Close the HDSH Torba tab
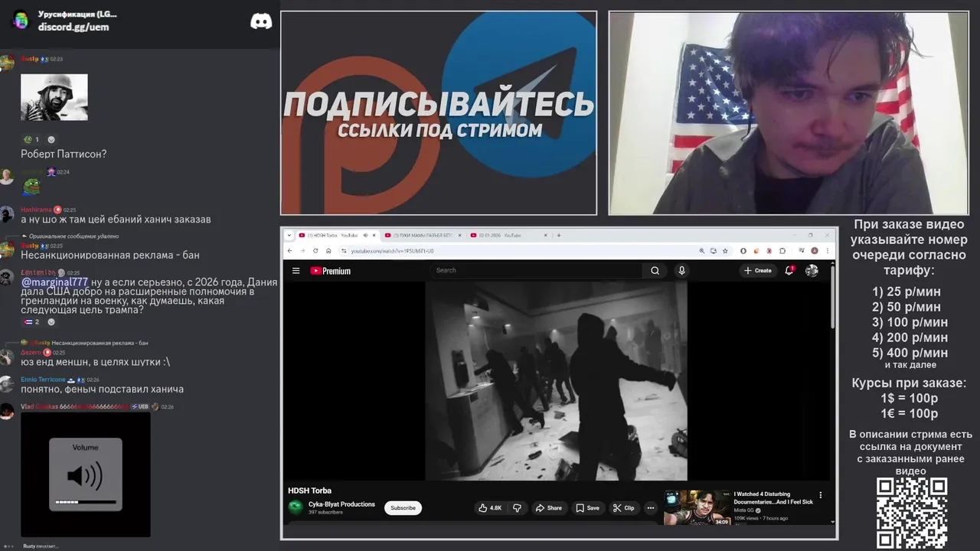 tap(374, 235)
